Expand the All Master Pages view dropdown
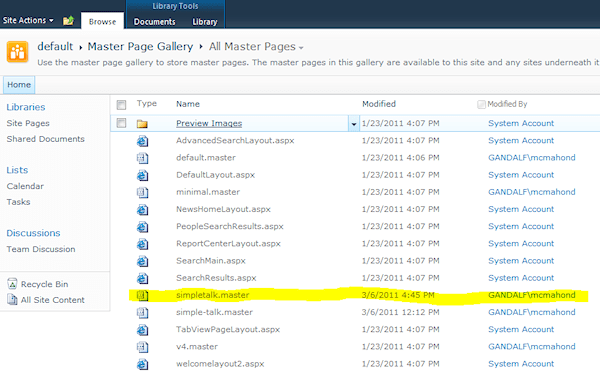 tap(301, 48)
